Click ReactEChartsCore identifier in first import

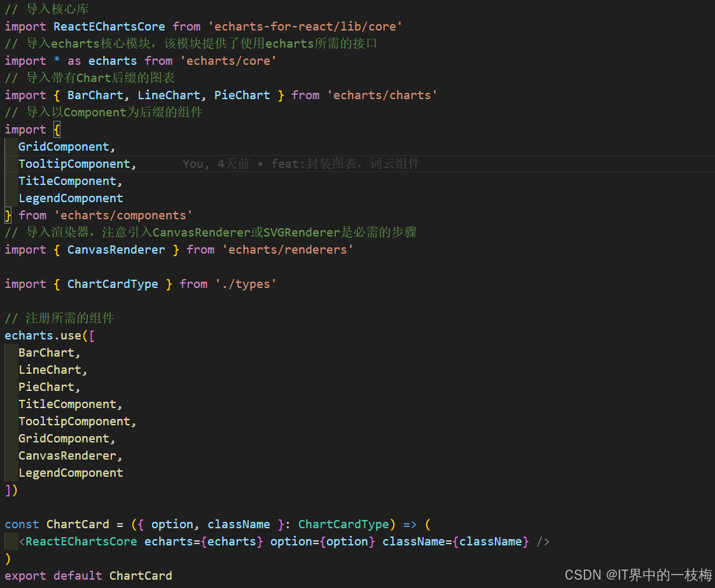pyautogui.click(x=109, y=27)
